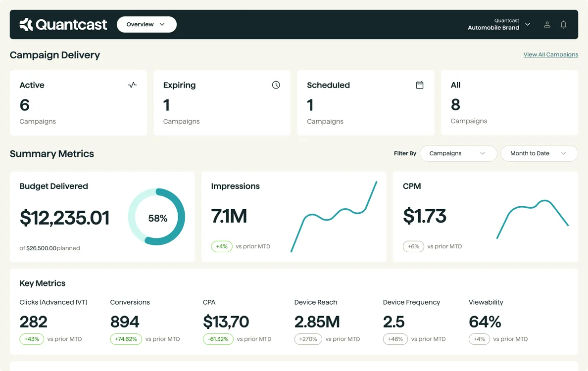Select the Active campaigns card

pos(78,102)
